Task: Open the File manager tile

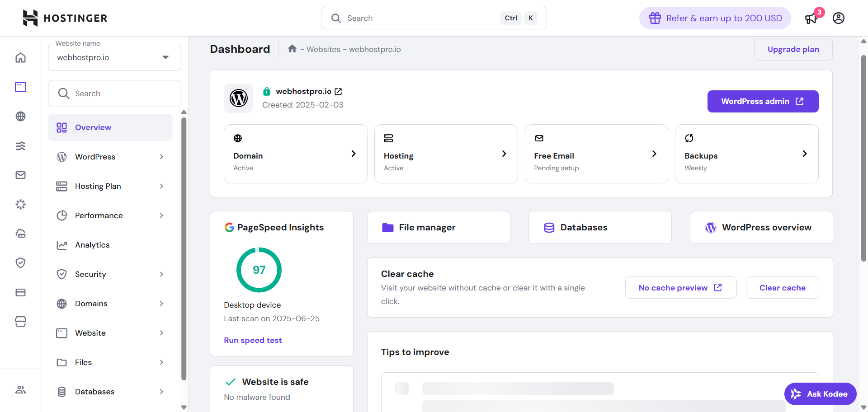Action: point(439,227)
